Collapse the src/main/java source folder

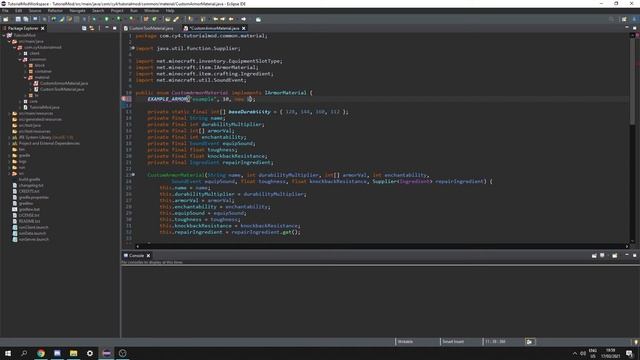point(9,41)
